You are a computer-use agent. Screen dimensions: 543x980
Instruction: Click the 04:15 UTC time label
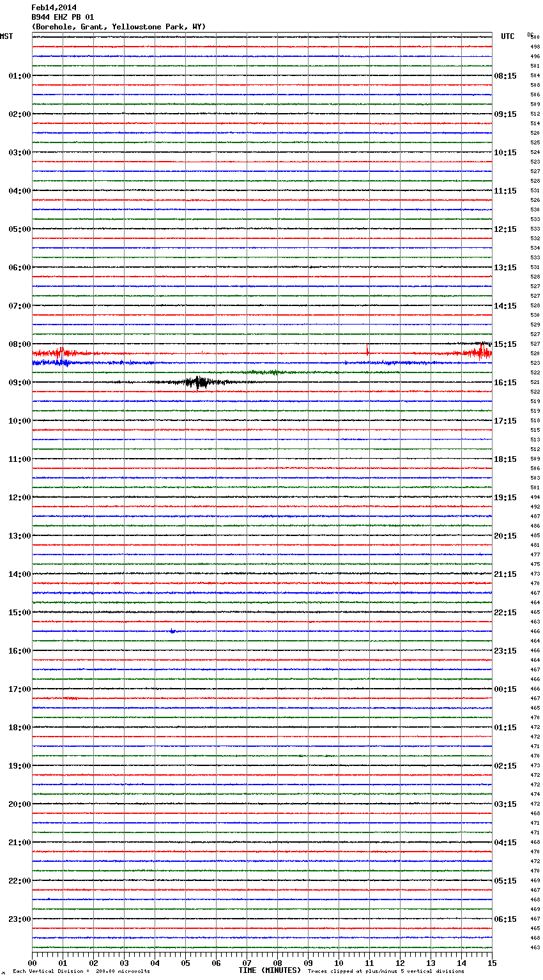pyautogui.click(x=505, y=843)
